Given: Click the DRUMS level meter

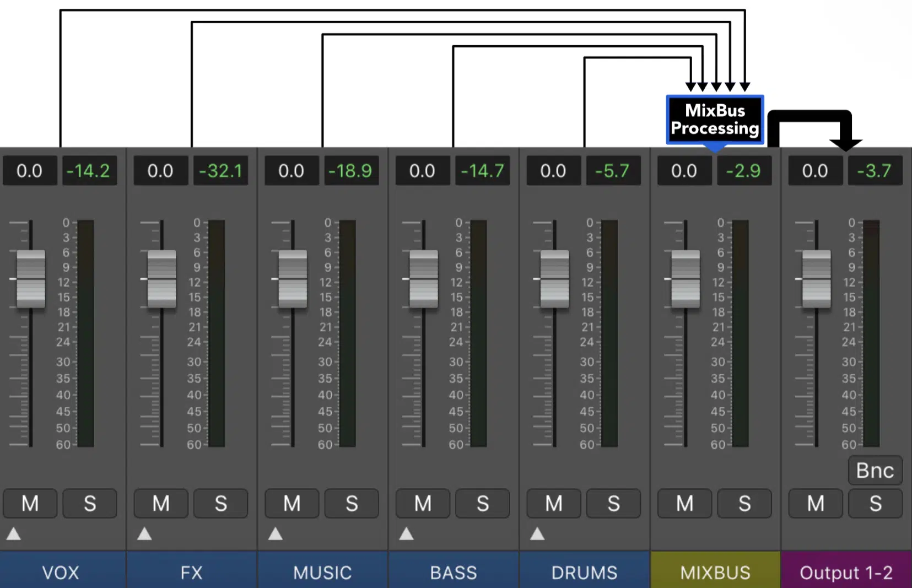Looking at the screenshot, I should coord(609,333).
